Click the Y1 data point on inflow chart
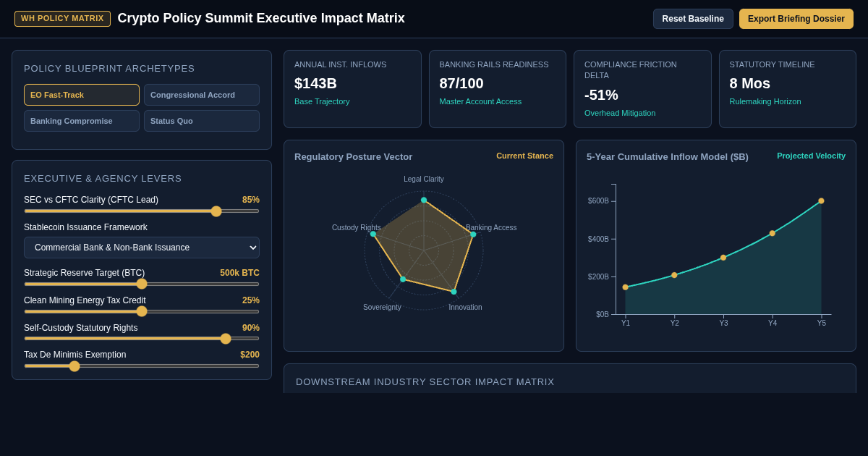Screen dimensions: 868x456 click(626, 287)
